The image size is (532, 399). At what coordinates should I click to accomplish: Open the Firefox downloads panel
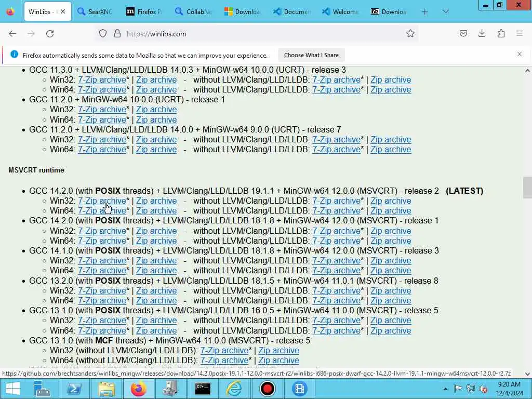[482, 33]
